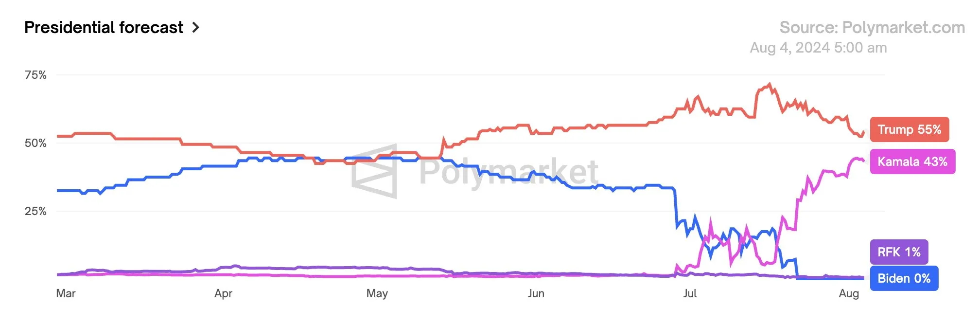Select the Apr time axis marker
The height and width of the screenshot is (325, 980).
pos(223,293)
